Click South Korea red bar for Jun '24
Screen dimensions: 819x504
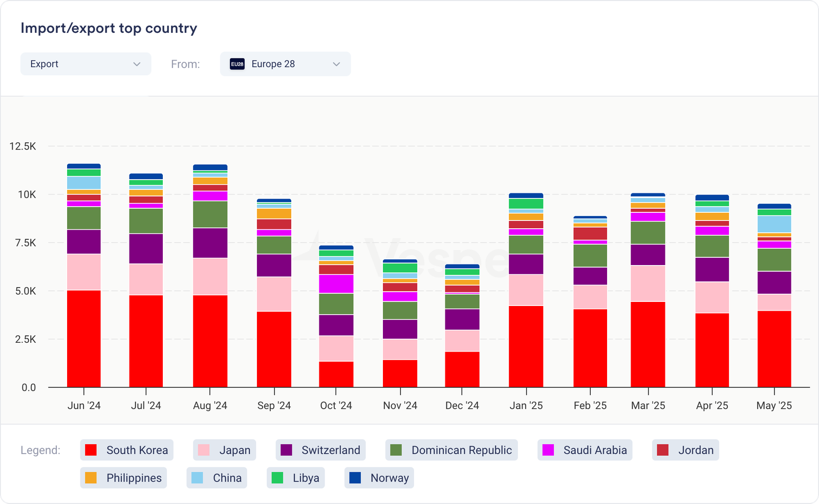[84, 338]
